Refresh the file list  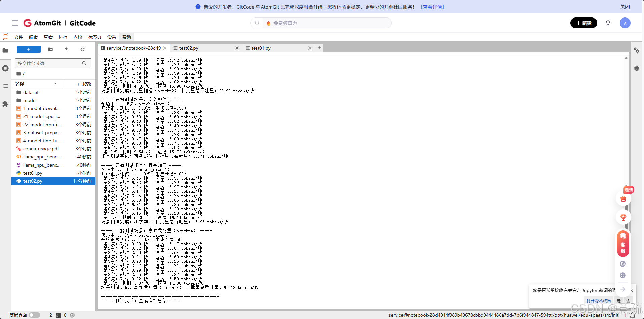pos(83,49)
